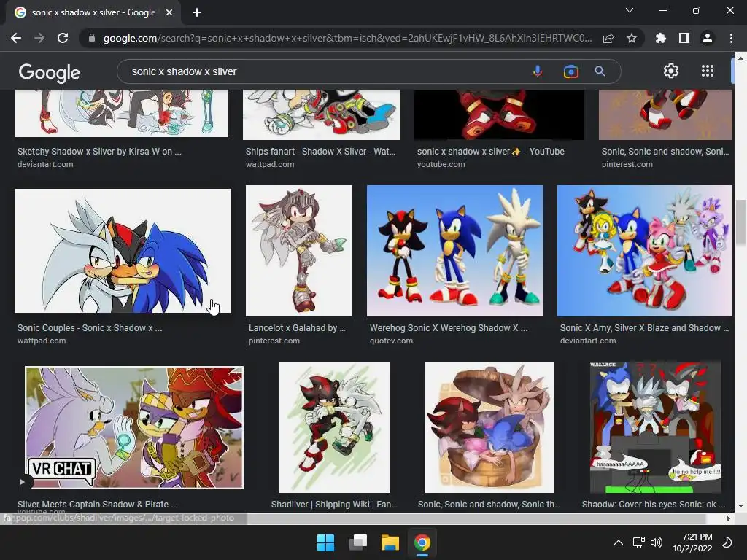Click Shaodw: Cover his eyes Sonic caption
The width and height of the screenshot is (747, 560).
654,505
